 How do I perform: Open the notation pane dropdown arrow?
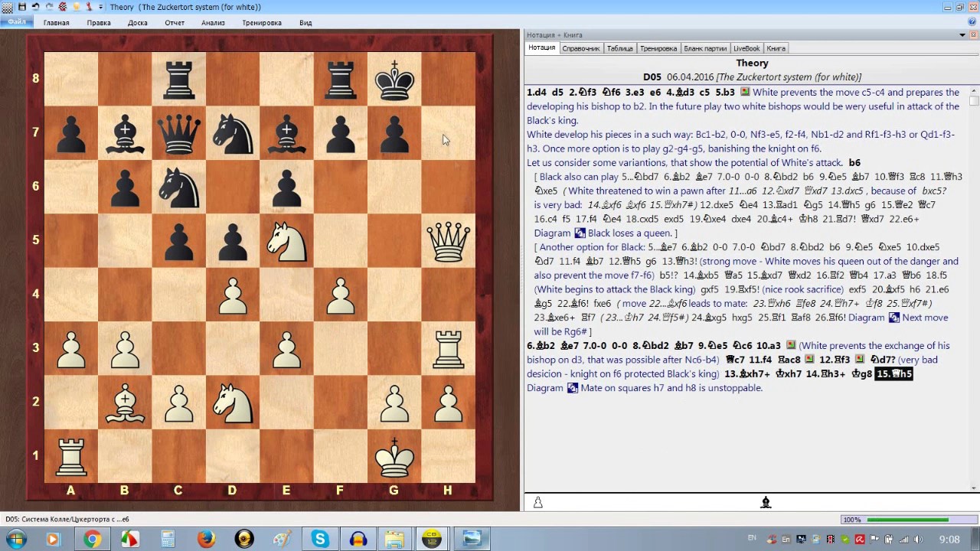point(962,35)
